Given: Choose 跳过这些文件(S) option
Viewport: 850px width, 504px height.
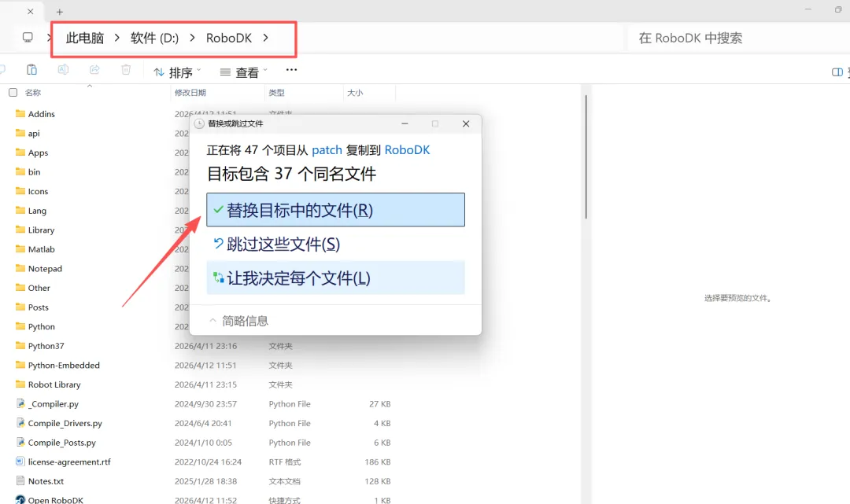Looking at the screenshot, I should (335, 245).
